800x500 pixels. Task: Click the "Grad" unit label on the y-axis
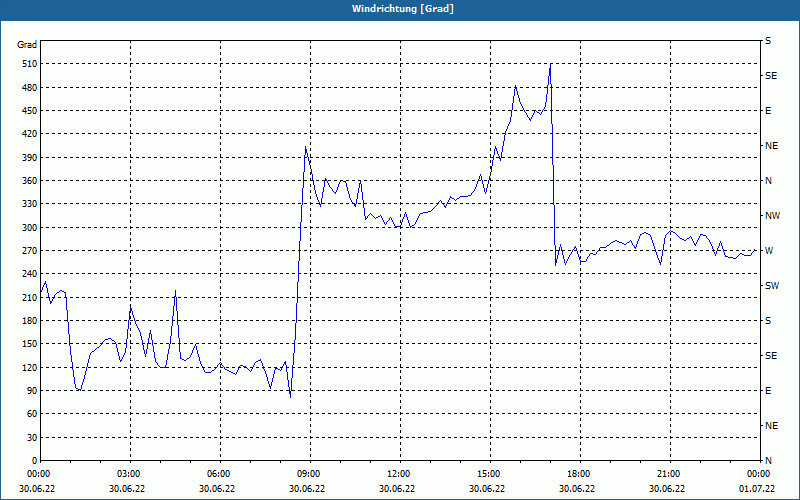[x=27, y=45]
